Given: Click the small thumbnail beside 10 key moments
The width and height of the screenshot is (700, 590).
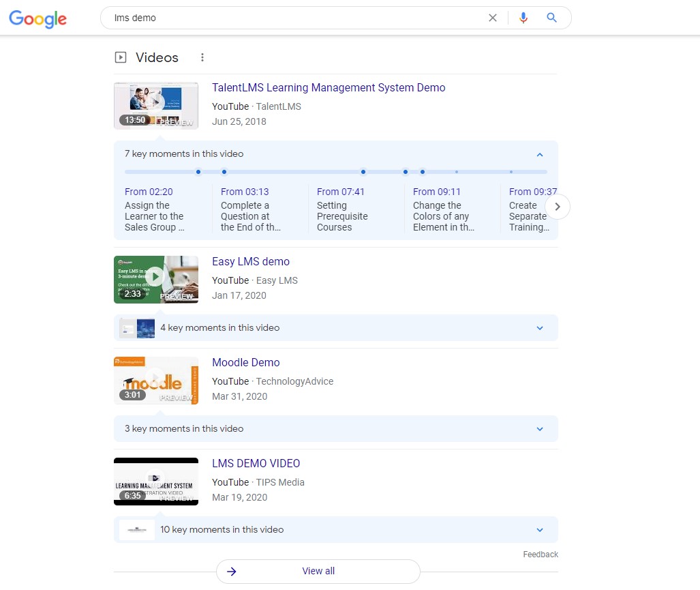Looking at the screenshot, I should tap(137, 530).
